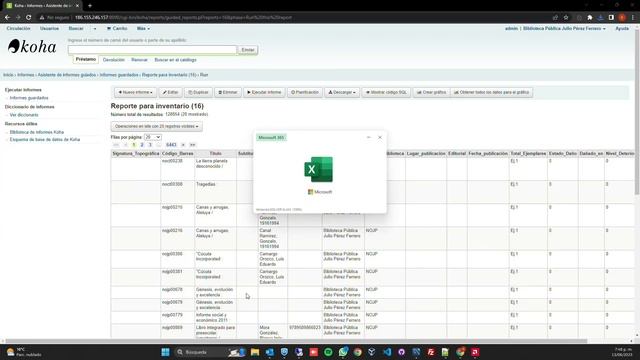Open Unity Hub taskbar icon
Viewport: 640px width, 360px height.
click(x=372, y=352)
